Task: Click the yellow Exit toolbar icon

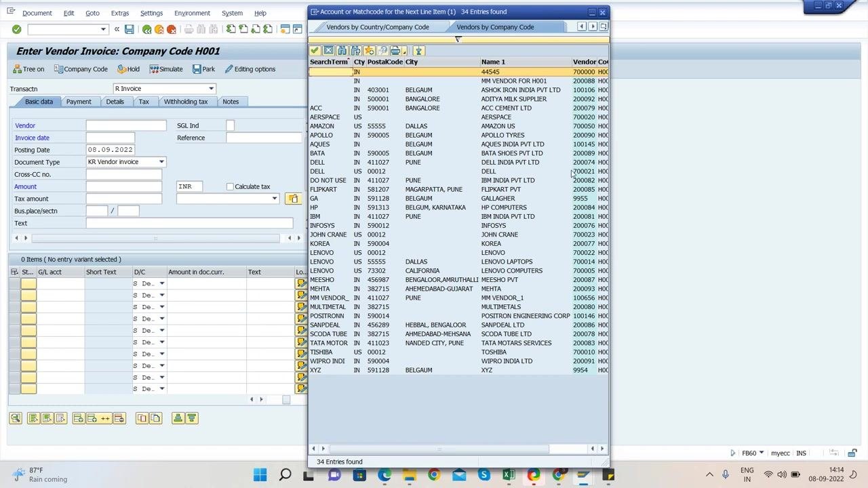Action: point(159,29)
